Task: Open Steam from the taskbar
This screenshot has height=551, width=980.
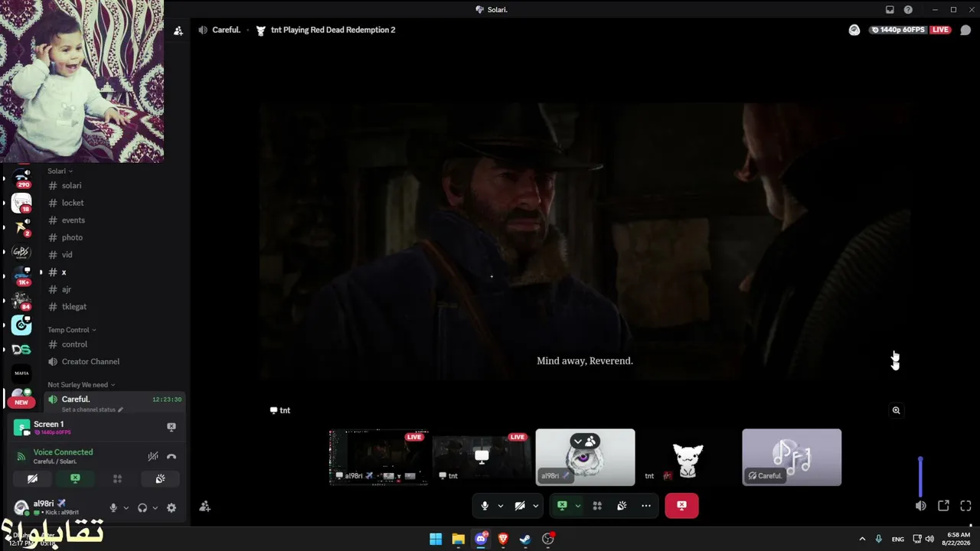Action: tap(525, 539)
